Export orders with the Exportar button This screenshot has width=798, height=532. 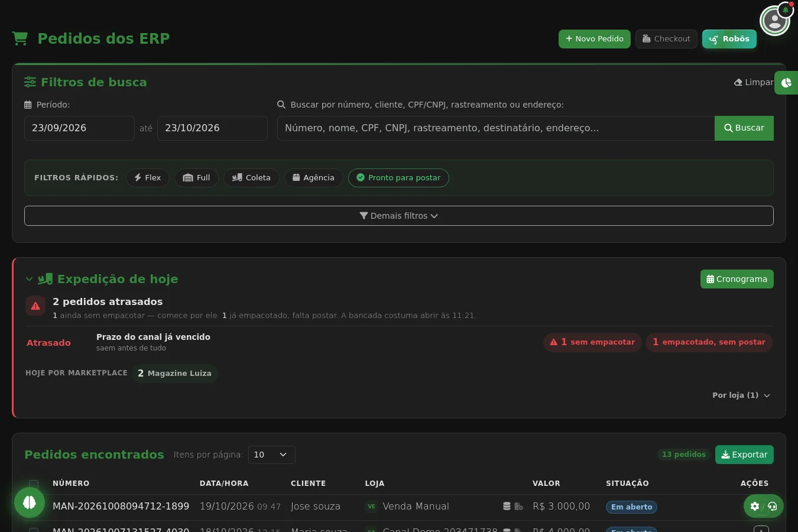744,455
